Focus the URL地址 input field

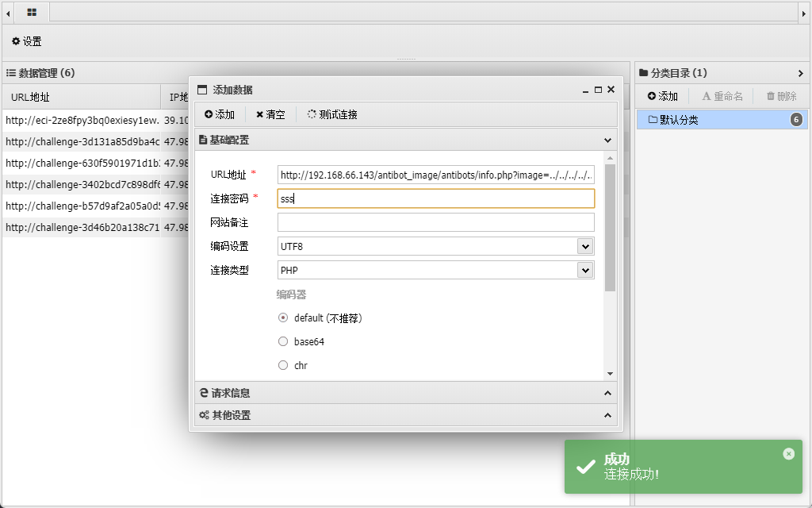[x=435, y=175]
